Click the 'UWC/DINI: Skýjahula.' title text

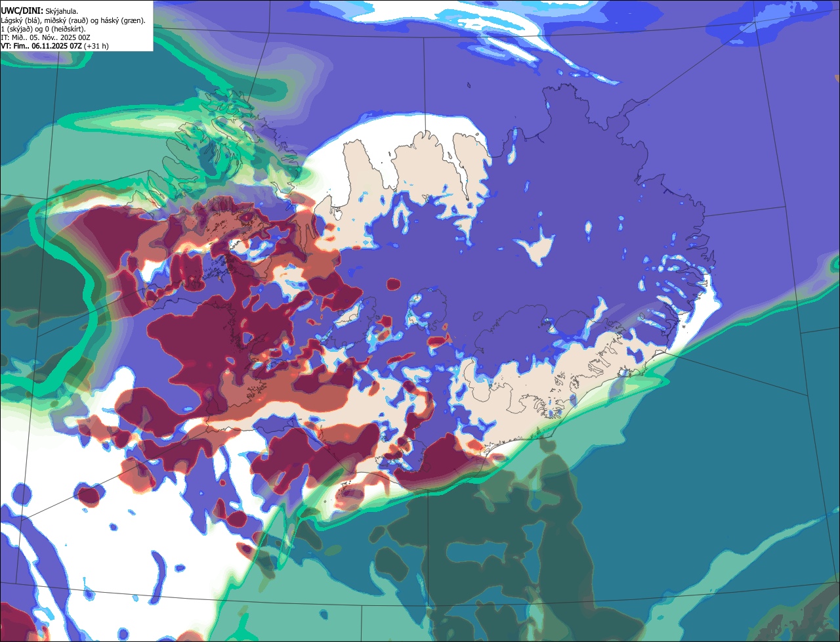coord(39,11)
